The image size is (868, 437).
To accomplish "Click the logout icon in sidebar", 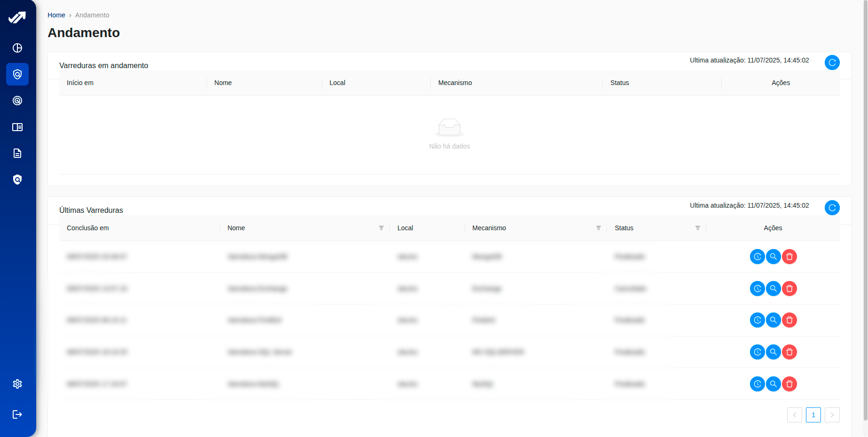I will coord(17,414).
